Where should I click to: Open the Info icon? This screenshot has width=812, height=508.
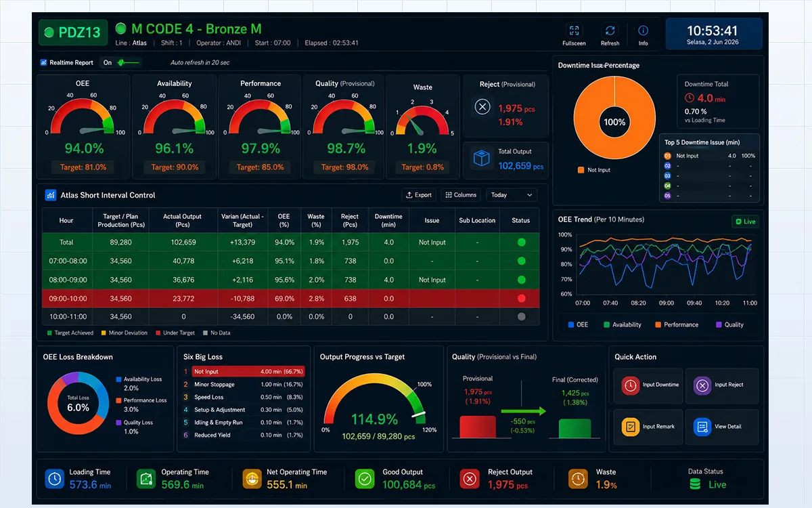643,30
